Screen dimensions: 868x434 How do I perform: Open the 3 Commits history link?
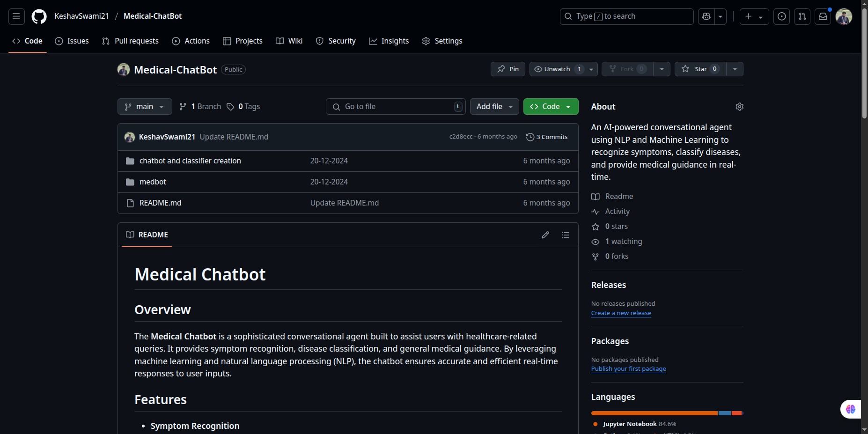tap(547, 137)
